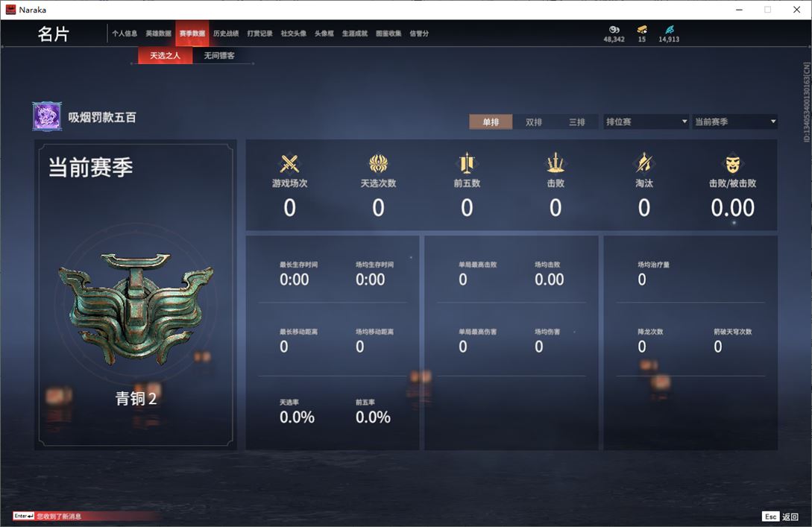The width and height of the screenshot is (812, 527).
Task: Select the 三排 trio mode toggle
Action: 577,122
